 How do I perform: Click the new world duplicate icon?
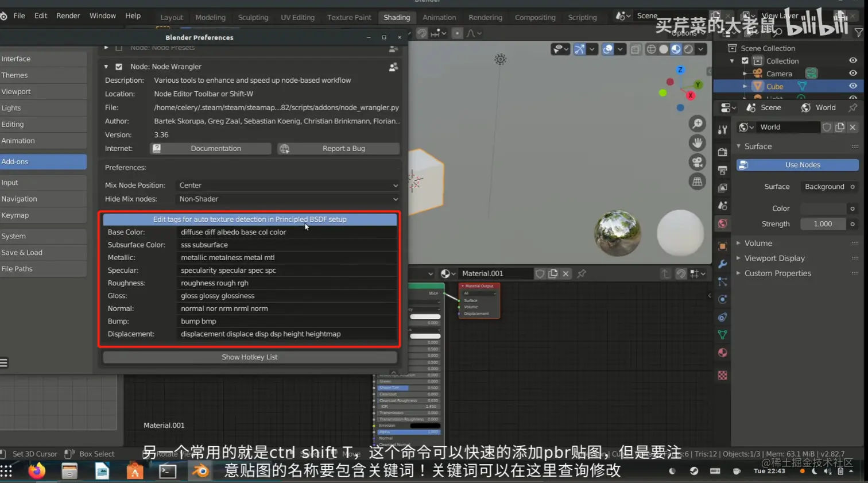[x=840, y=127]
